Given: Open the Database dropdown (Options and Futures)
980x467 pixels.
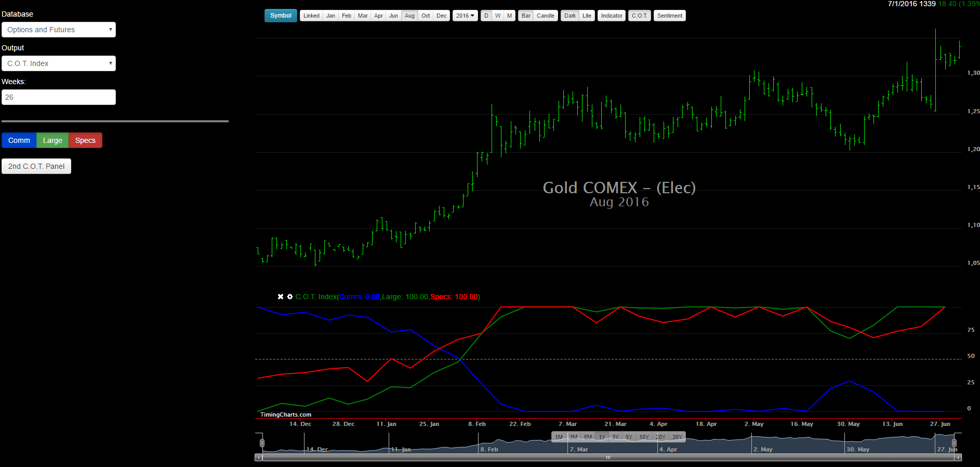Looking at the screenshot, I should click(59, 30).
